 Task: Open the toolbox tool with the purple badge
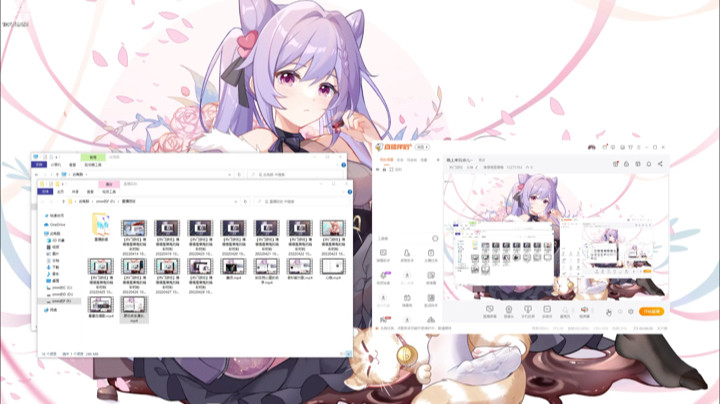point(383,277)
